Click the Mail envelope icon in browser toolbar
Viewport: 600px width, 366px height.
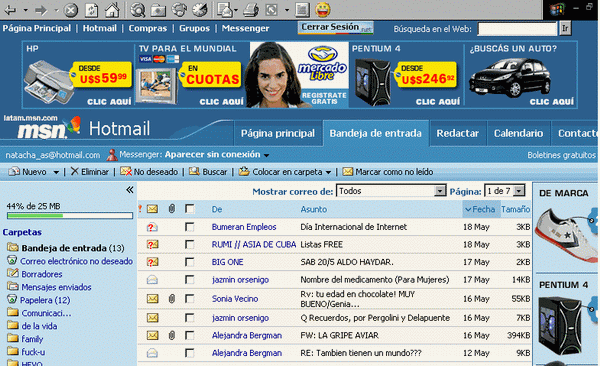pyautogui.click(x=225, y=10)
